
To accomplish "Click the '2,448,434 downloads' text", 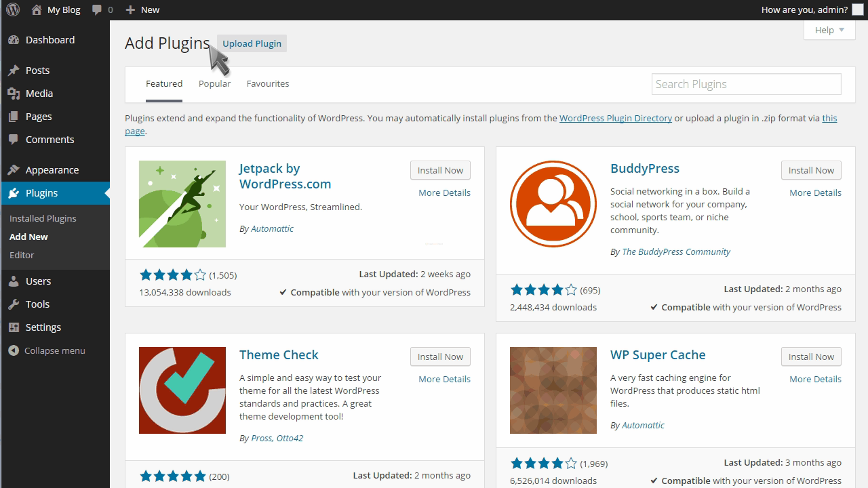I will [553, 307].
